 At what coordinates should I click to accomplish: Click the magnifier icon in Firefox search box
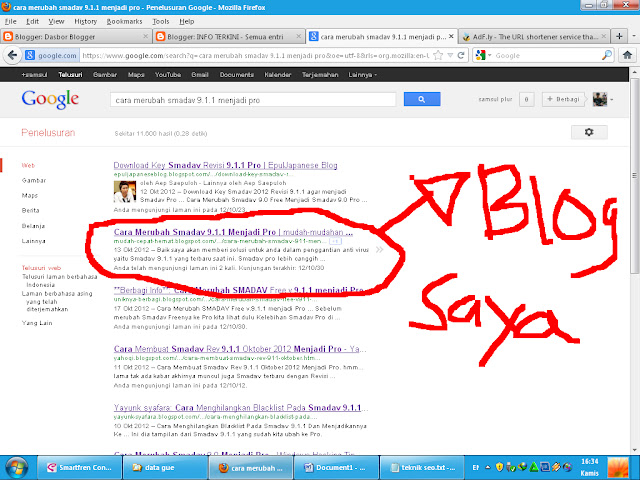607,55
